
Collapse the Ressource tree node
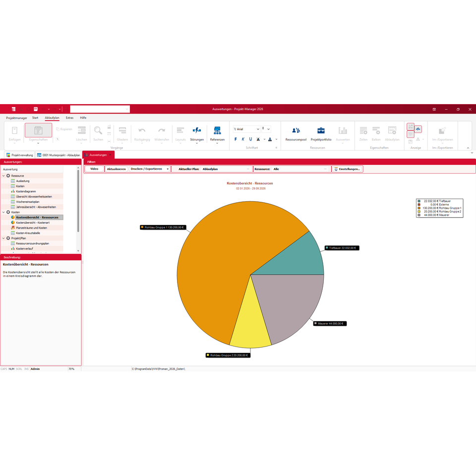pos(3,176)
